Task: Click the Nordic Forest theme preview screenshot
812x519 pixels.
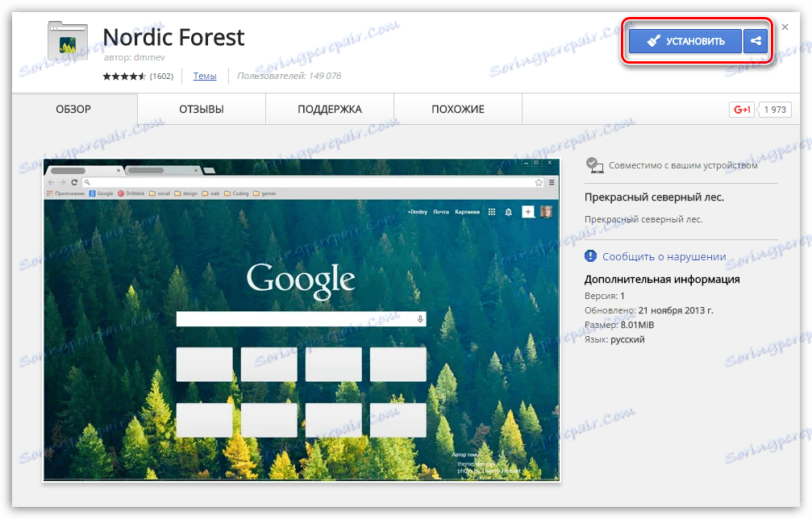Action: coord(302,320)
